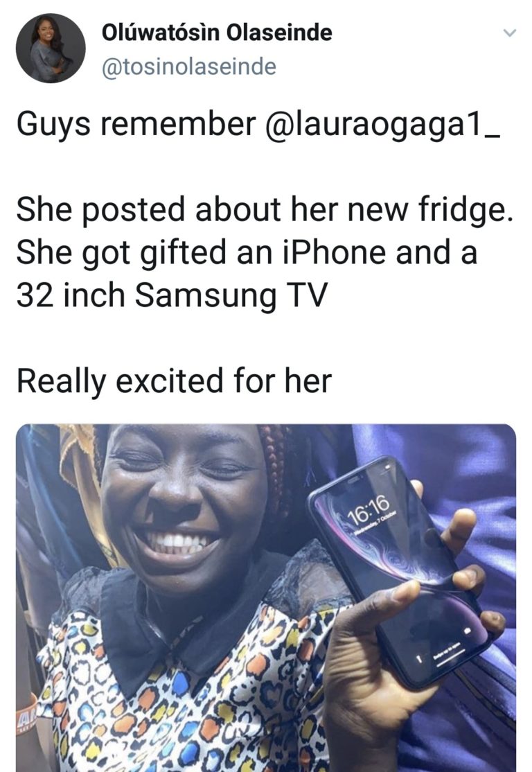Select the text 'Really excited for her'

pyautogui.click(x=175, y=382)
